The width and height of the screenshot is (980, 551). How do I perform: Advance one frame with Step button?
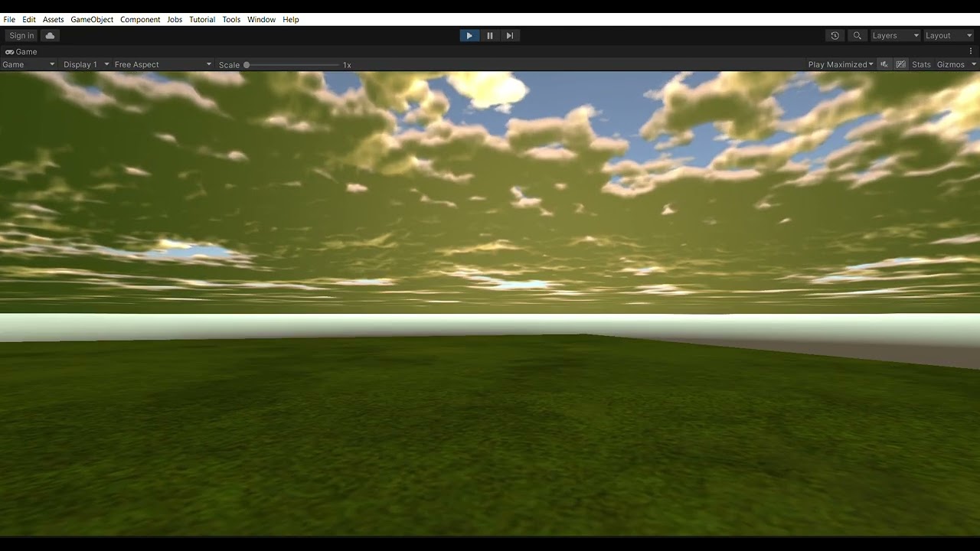coord(510,35)
